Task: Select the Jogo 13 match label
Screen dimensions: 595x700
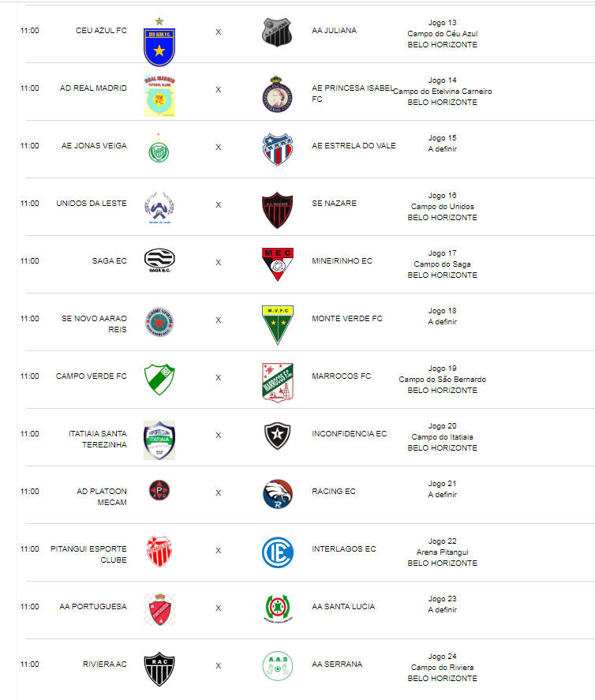Action: click(x=443, y=22)
